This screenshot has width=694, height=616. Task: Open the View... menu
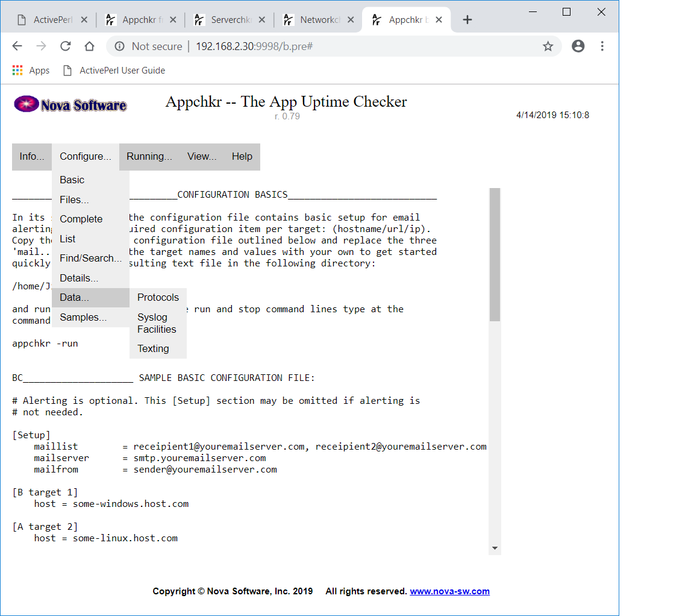click(202, 156)
